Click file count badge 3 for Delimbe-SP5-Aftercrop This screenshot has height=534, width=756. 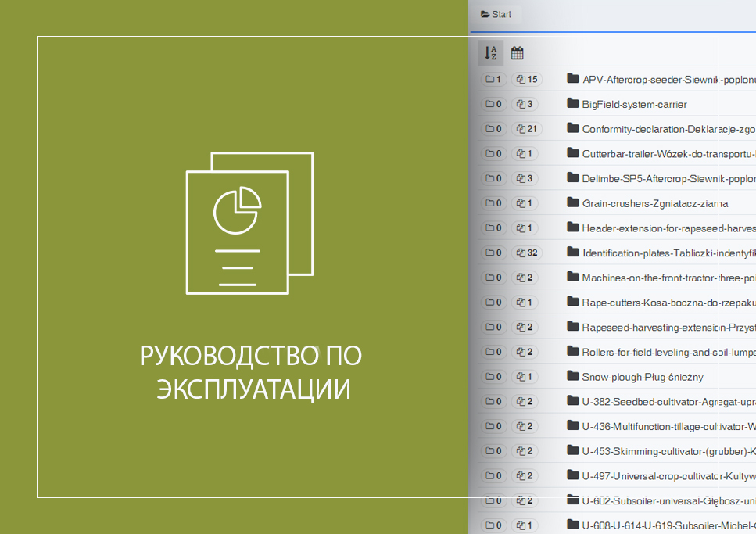pos(525,178)
